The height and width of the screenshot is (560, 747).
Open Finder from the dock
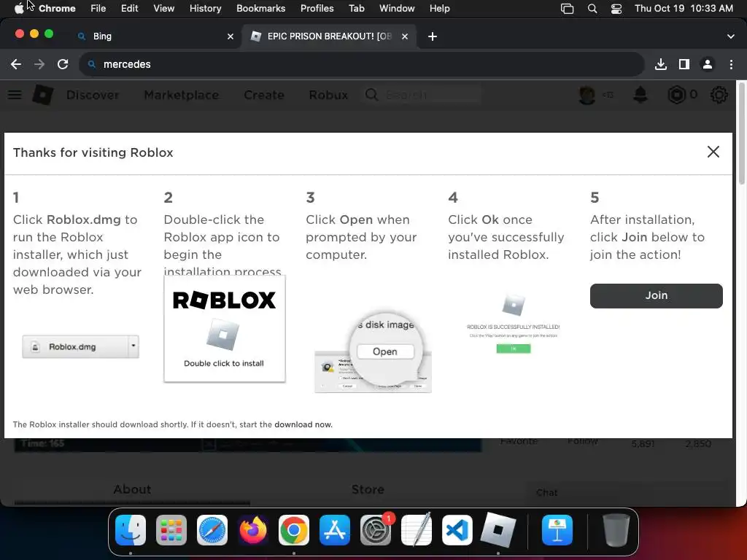(131, 530)
